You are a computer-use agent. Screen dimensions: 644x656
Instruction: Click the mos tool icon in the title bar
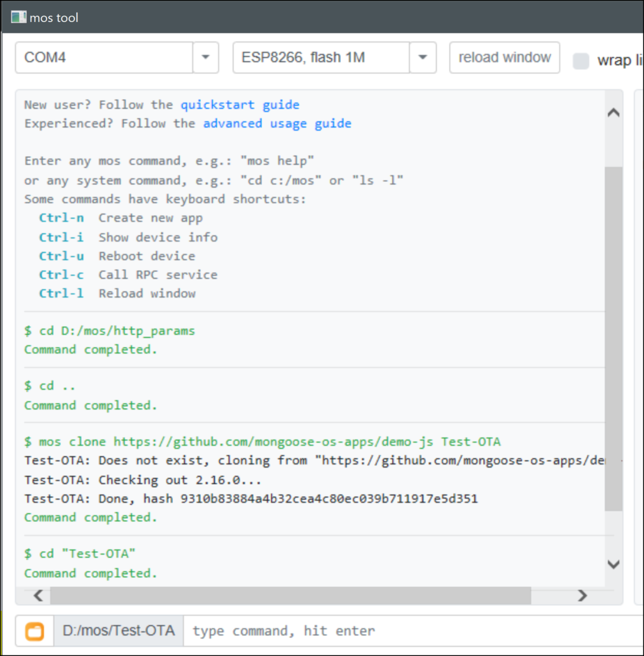[x=18, y=17]
